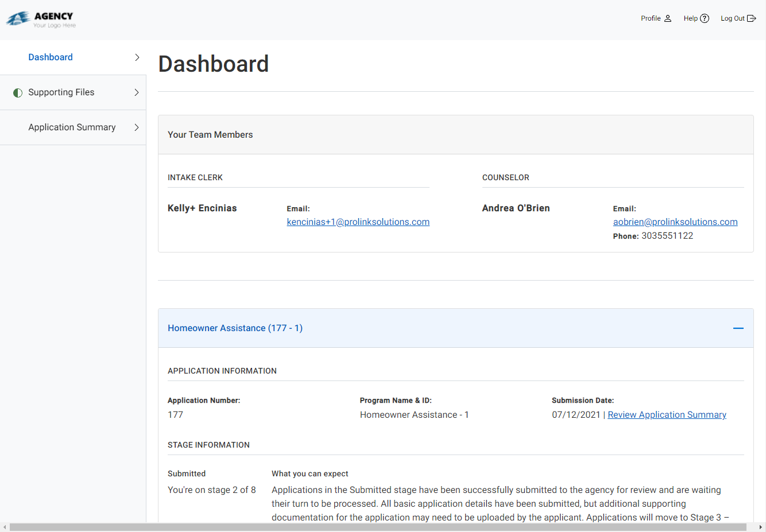Select the Homeowner Assistance panel header
The height and width of the screenshot is (532, 766).
235,328
